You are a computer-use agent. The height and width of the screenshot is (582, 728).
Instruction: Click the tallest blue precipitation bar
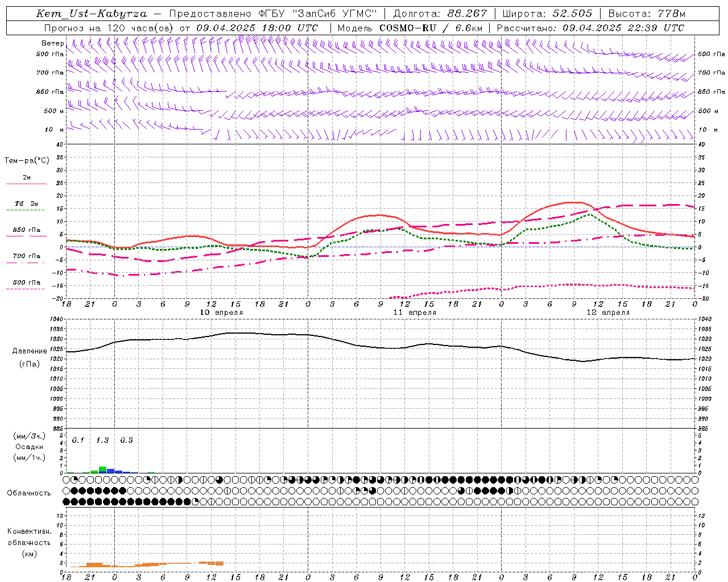[110, 471]
